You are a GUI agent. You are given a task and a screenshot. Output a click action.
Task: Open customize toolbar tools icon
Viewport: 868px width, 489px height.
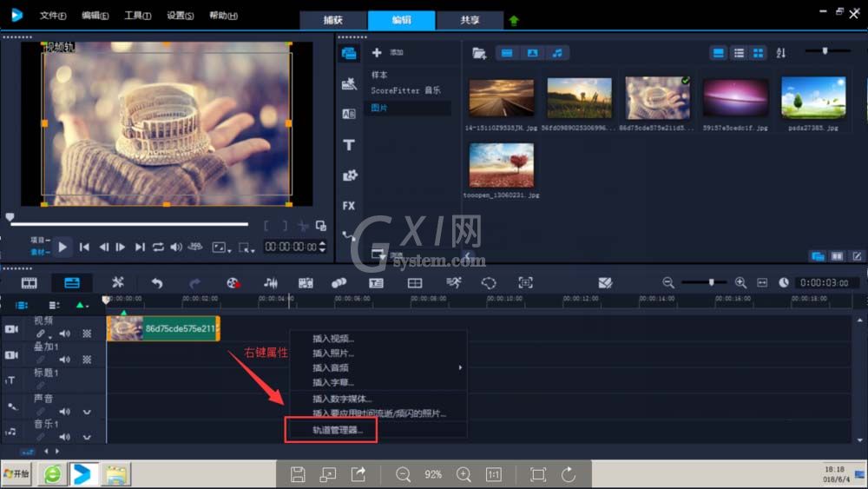117,282
